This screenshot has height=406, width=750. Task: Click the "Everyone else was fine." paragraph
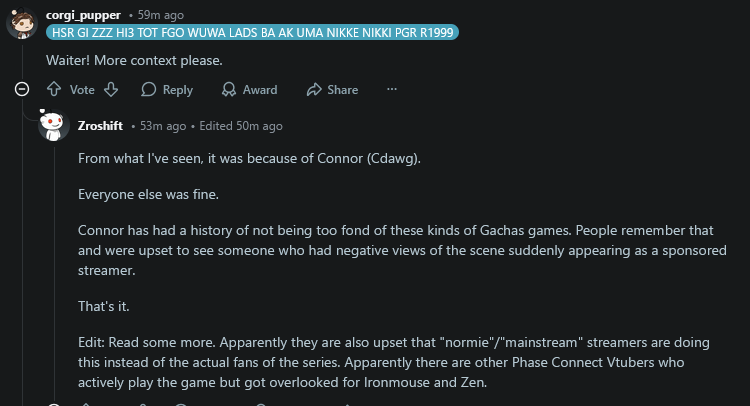tap(148, 194)
